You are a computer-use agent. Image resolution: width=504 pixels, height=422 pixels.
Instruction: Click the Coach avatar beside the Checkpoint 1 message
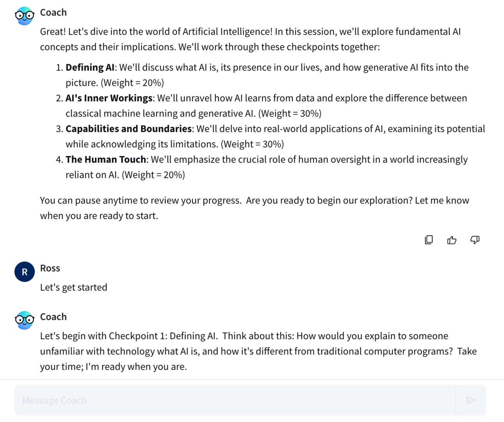point(25,320)
